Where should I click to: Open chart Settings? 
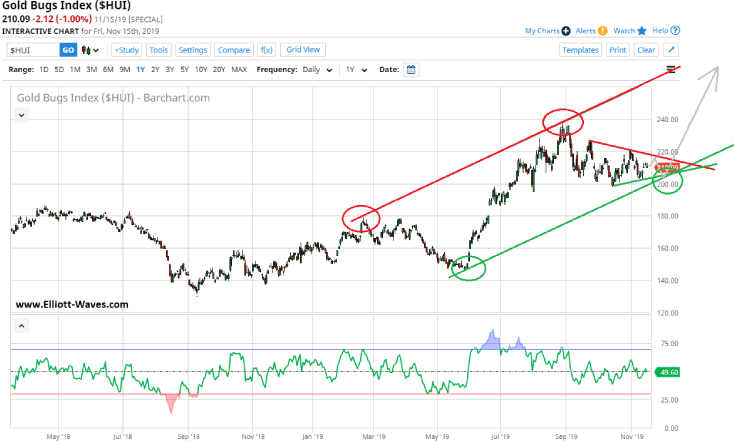point(192,49)
